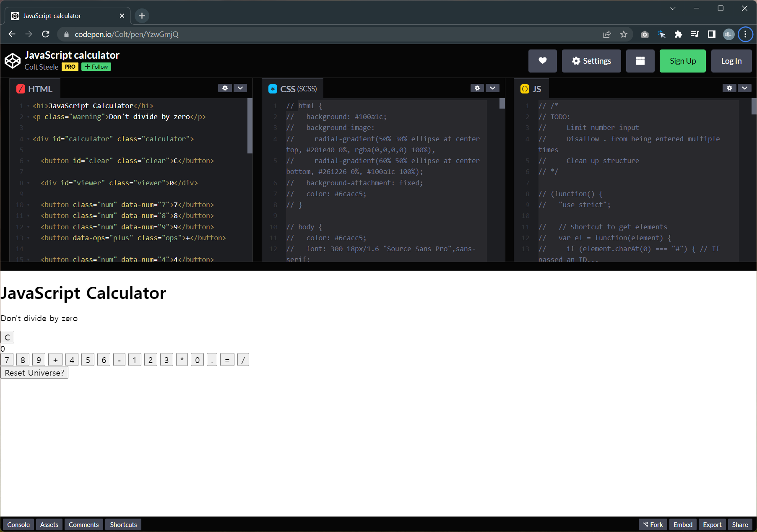757x532 pixels.
Task: Open the Change View layout icon
Action: click(640, 61)
